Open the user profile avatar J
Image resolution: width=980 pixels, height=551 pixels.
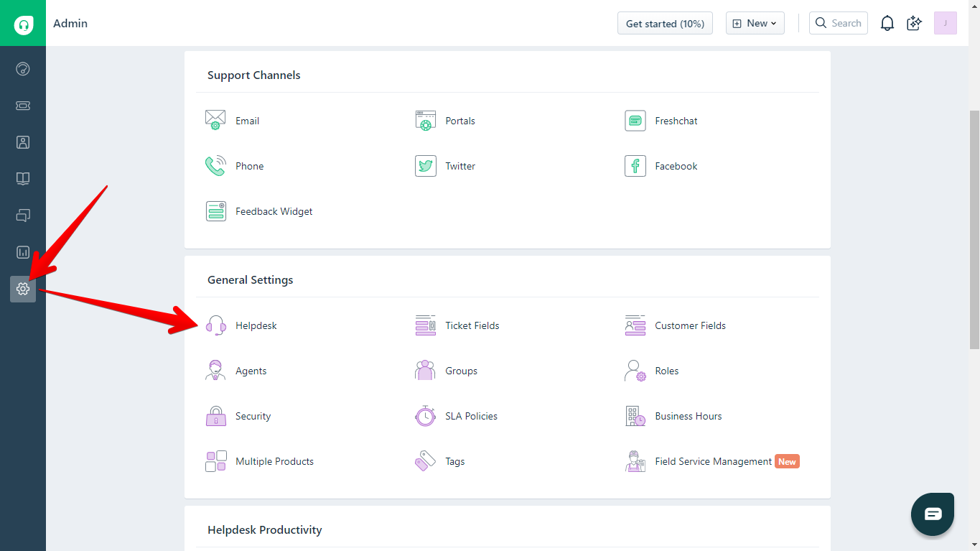point(946,23)
